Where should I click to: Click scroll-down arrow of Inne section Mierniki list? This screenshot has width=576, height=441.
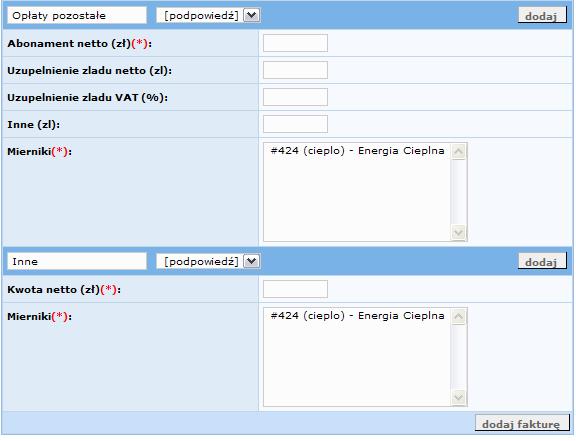pos(458,398)
